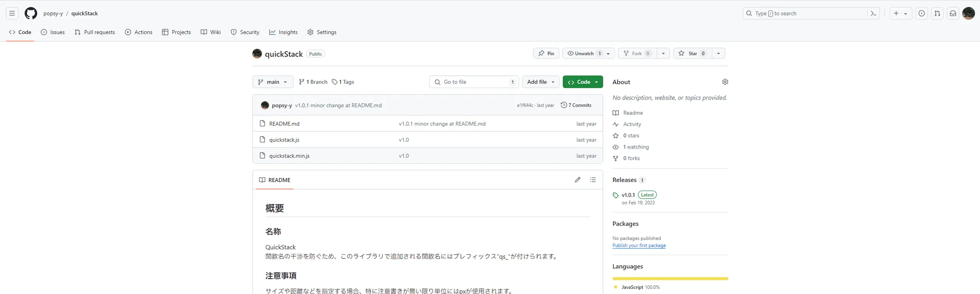The height and width of the screenshot is (294, 980).
Task: Open the Add file dropdown
Action: [x=541, y=82]
